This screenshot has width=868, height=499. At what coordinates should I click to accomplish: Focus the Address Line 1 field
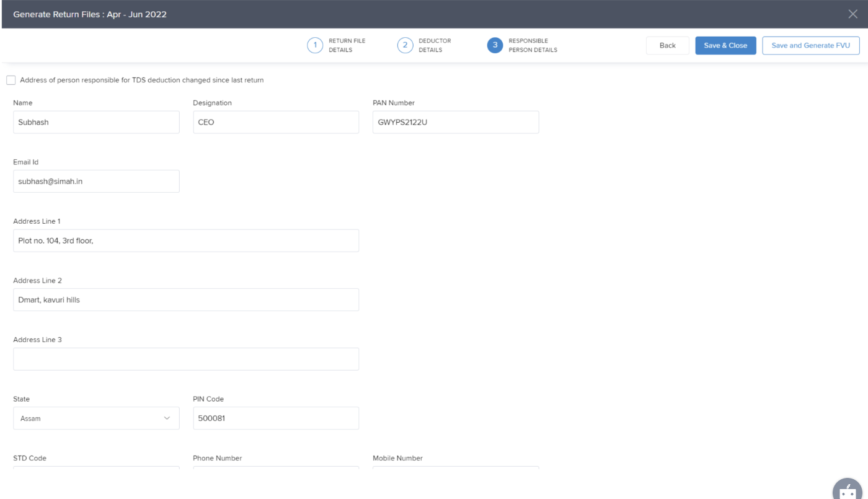186,241
